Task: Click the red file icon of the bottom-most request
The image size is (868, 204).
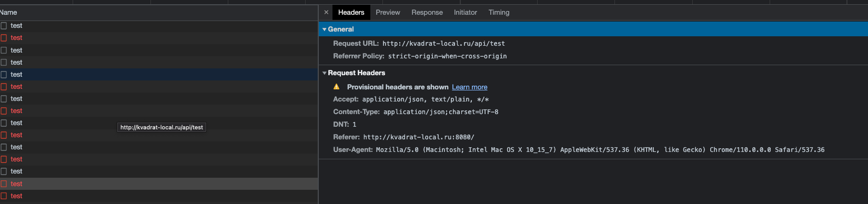Action: [x=4, y=196]
